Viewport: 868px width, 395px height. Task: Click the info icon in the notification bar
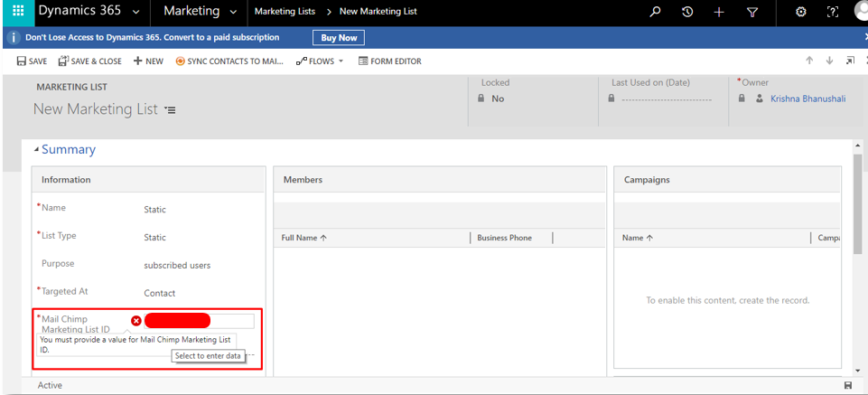(x=15, y=38)
